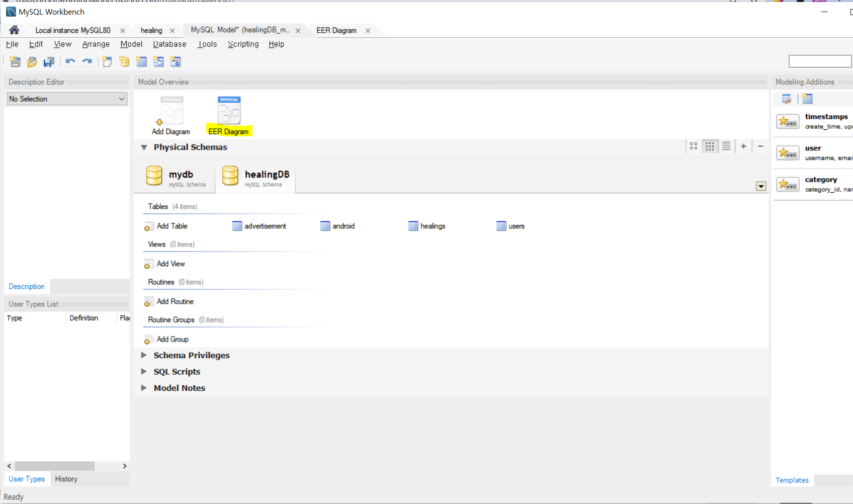
Task: Create a new table with the toolbar table icon
Action: 141,61
